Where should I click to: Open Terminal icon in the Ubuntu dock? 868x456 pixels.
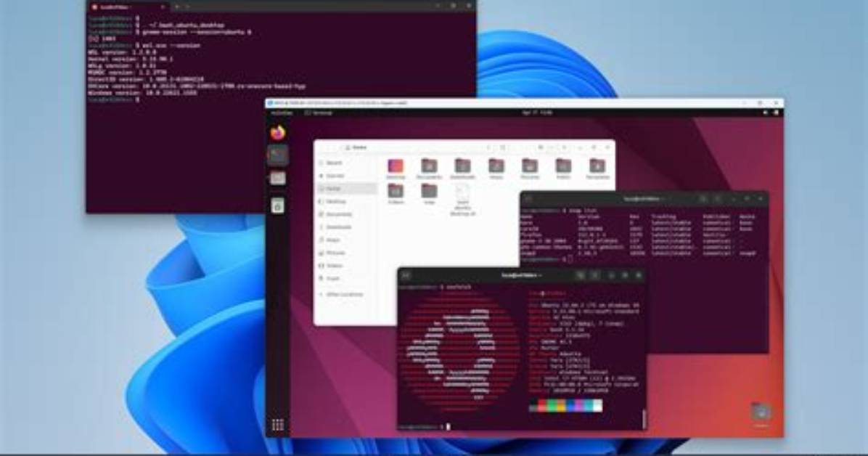click(278, 155)
